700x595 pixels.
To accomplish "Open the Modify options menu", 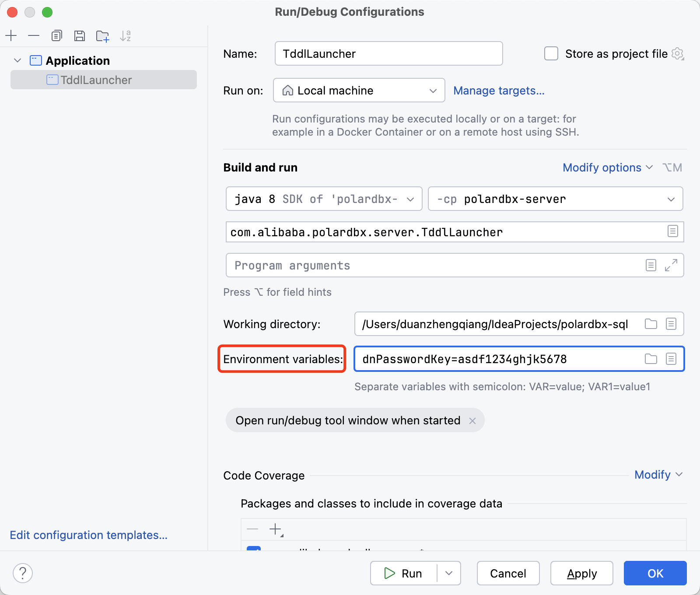I will click(x=607, y=168).
